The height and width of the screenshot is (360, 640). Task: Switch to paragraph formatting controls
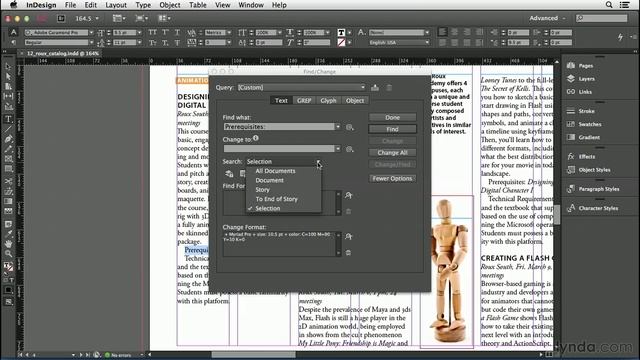point(13,42)
